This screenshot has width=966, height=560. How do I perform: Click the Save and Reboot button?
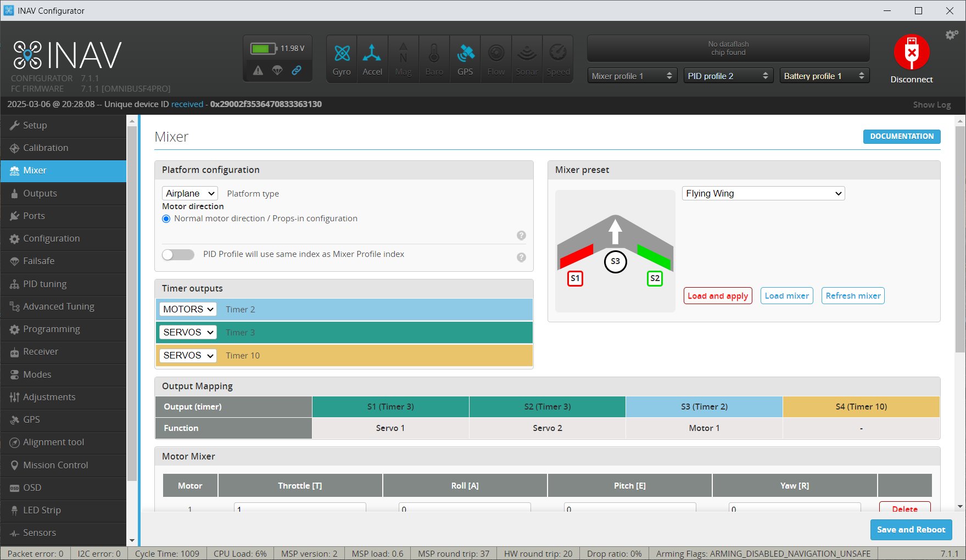coord(911,530)
